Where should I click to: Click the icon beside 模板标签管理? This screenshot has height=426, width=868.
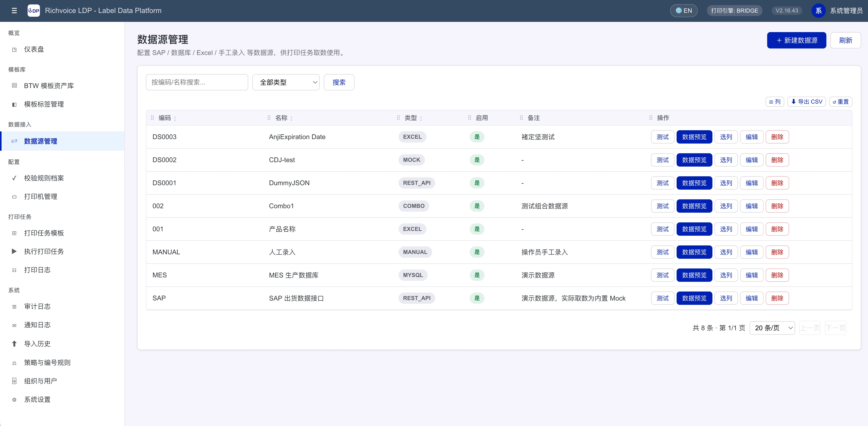14,104
